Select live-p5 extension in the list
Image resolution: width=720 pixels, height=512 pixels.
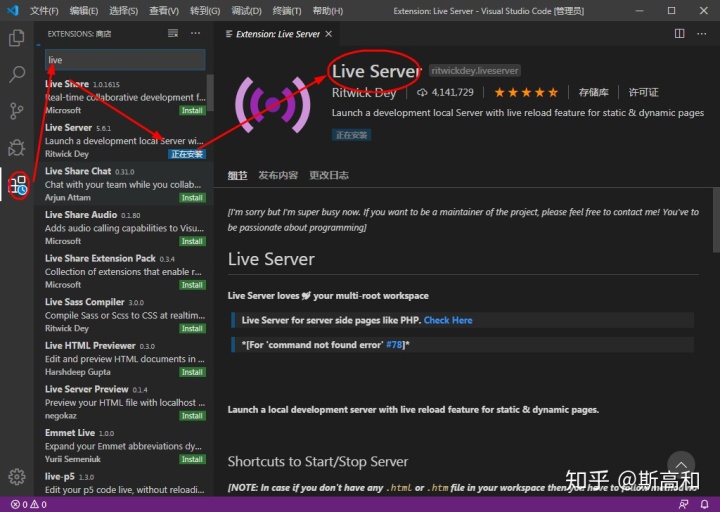click(124, 483)
